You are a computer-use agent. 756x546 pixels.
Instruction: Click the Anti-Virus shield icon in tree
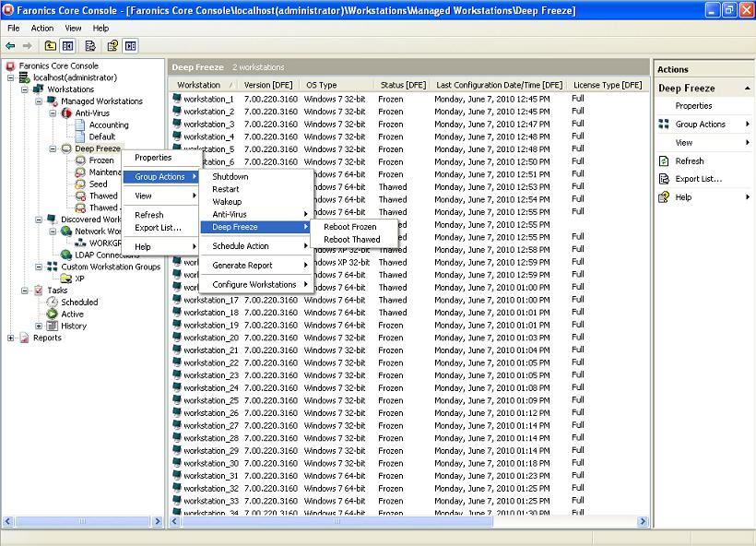tap(66, 113)
